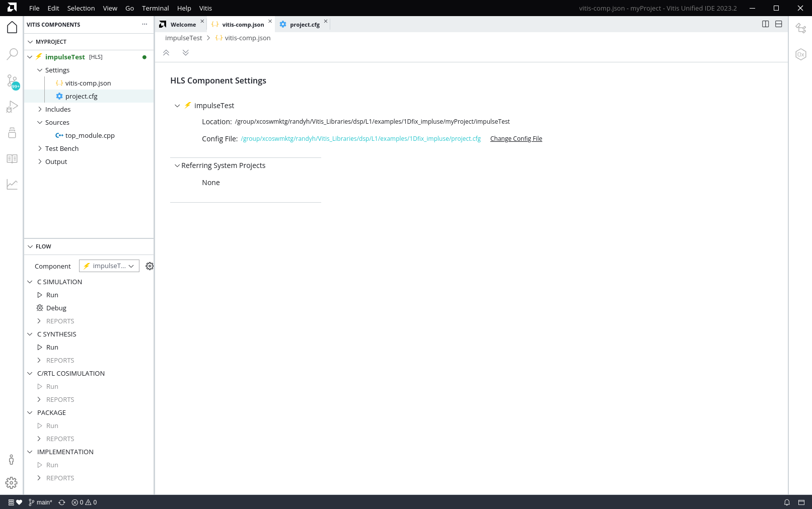Click the expand all double-chevron icon
Viewport: 812px width, 509px height.
186,52
